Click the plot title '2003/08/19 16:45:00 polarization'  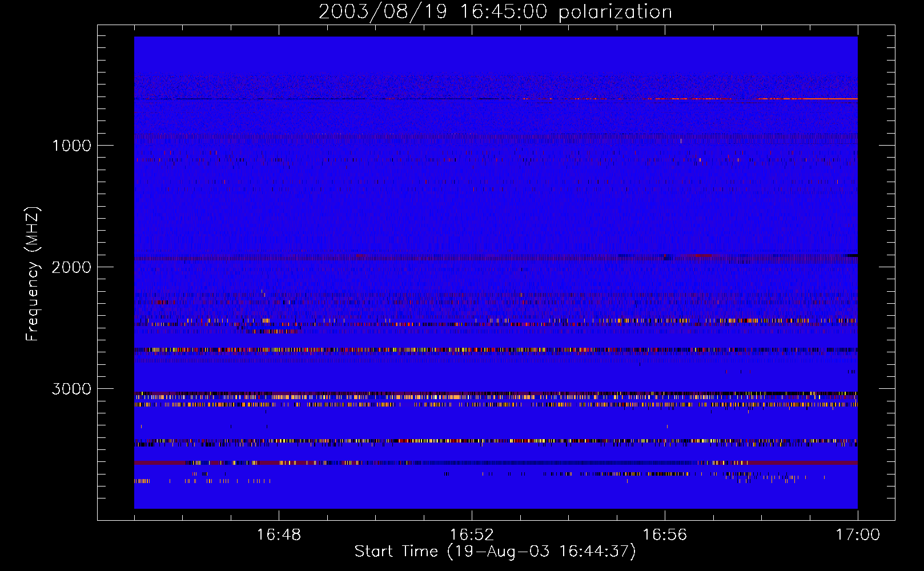495,11
